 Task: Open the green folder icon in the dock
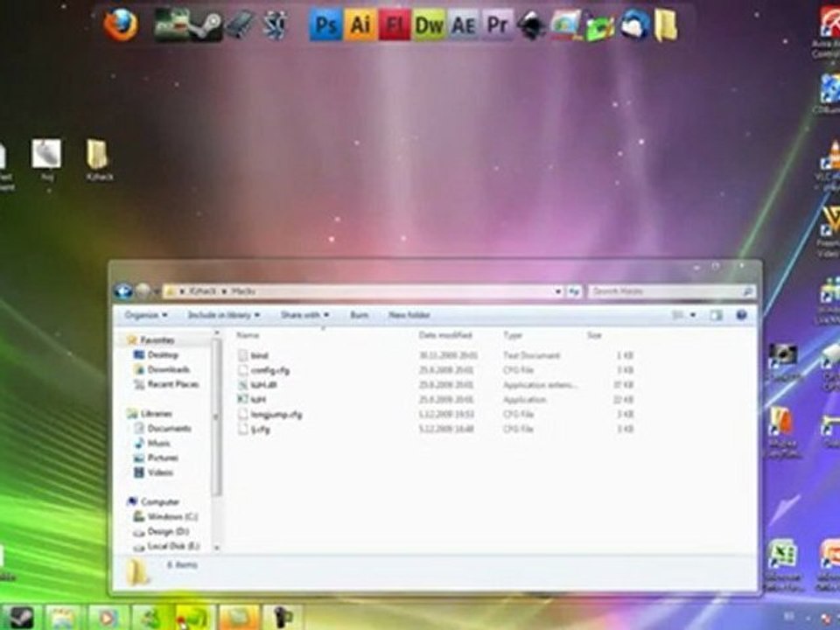coord(600,27)
